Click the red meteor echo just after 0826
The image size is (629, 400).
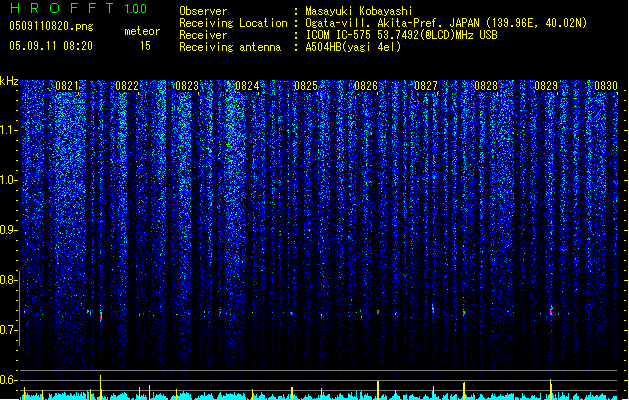(378, 312)
